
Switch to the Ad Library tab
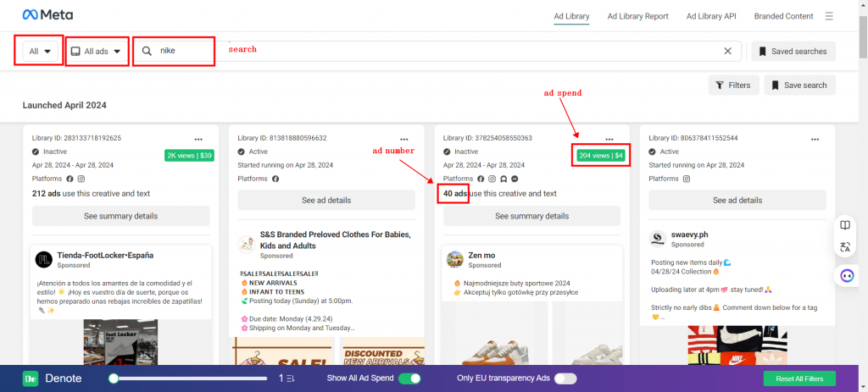coord(571,16)
